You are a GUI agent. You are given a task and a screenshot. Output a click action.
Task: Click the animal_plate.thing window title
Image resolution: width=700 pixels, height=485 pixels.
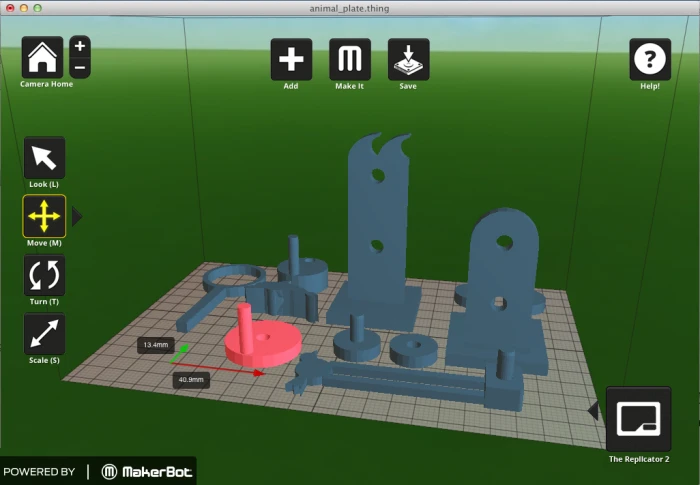[x=350, y=8]
